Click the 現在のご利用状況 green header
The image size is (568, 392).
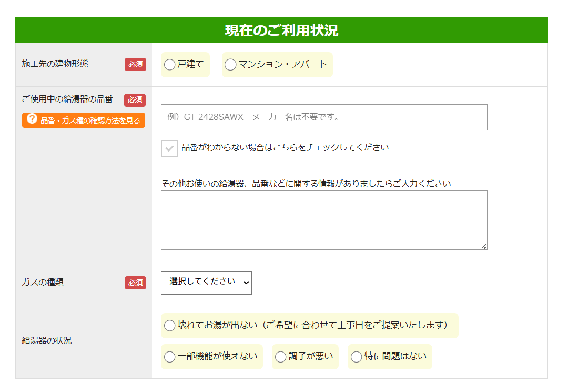pyautogui.click(x=281, y=31)
